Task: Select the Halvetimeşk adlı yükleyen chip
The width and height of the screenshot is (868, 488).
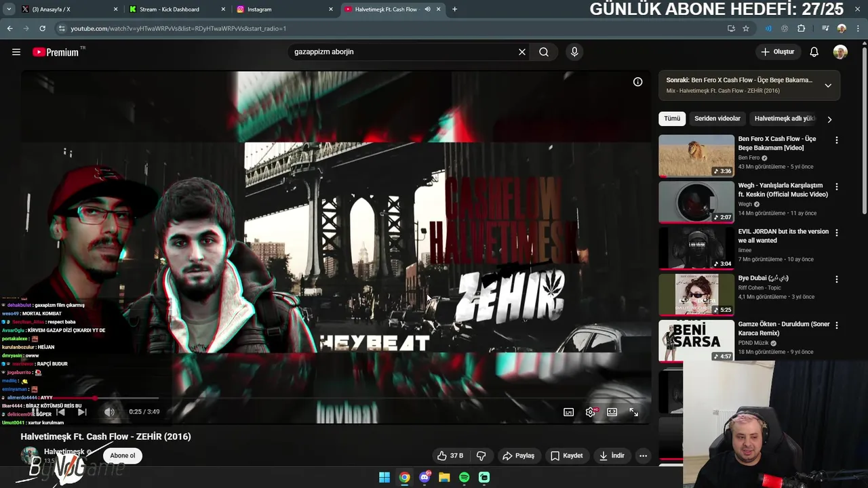Action: click(785, 119)
